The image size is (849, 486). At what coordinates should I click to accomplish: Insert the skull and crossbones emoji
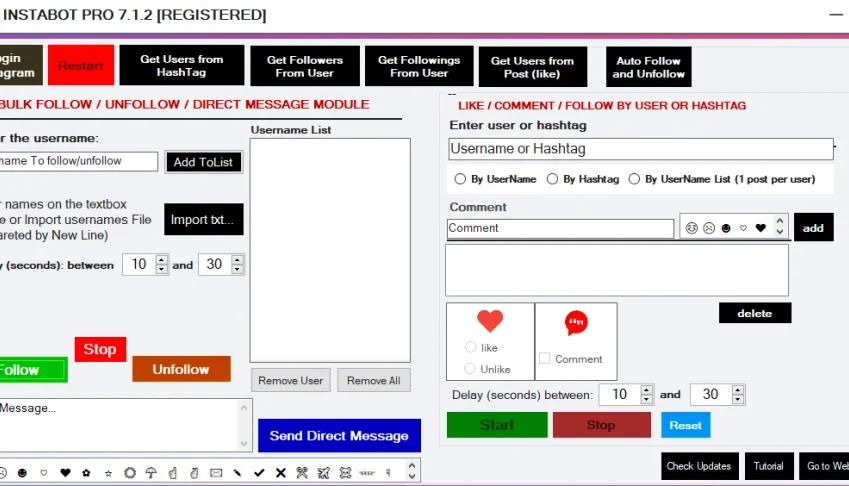pyautogui.click(x=345, y=473)
